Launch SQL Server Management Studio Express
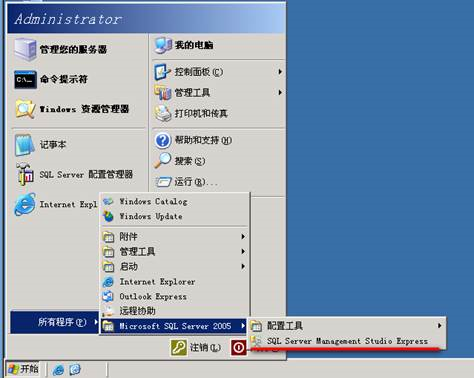Viewport: 474px width, 378px height. click(x=347, y=341)
